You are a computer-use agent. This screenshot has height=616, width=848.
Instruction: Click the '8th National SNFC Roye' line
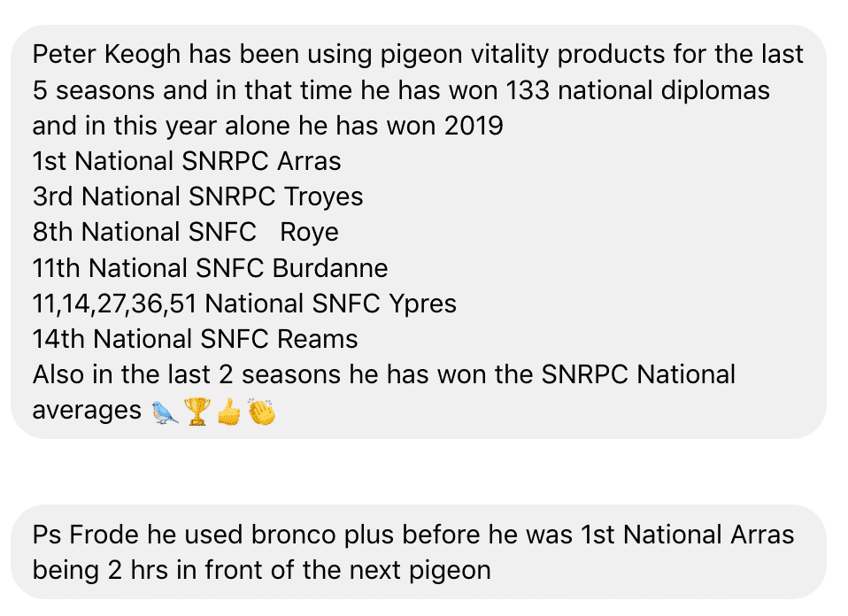coord(185,232)
